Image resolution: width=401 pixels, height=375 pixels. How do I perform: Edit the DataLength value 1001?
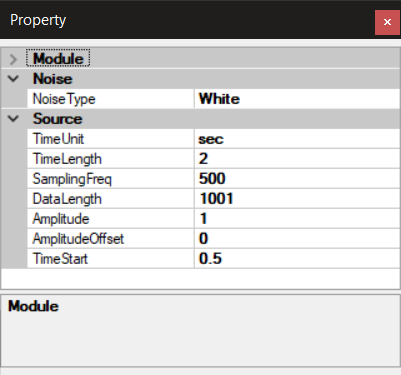pos(297,199)
